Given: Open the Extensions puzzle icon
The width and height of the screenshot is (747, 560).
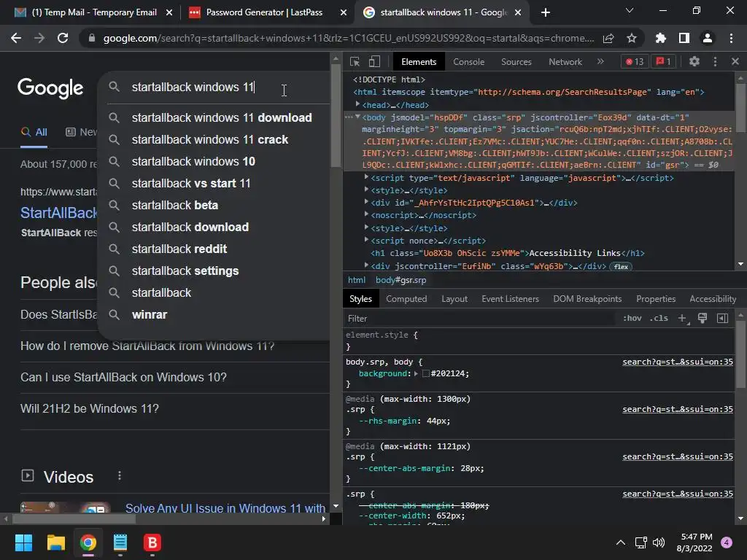Looking at the screenshot, I should coord(661,38).
